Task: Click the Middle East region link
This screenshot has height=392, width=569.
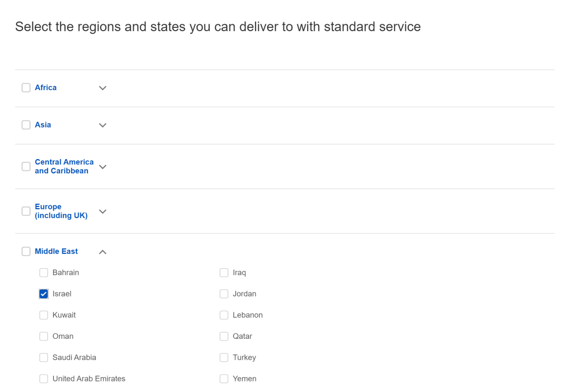Action: 56,251
